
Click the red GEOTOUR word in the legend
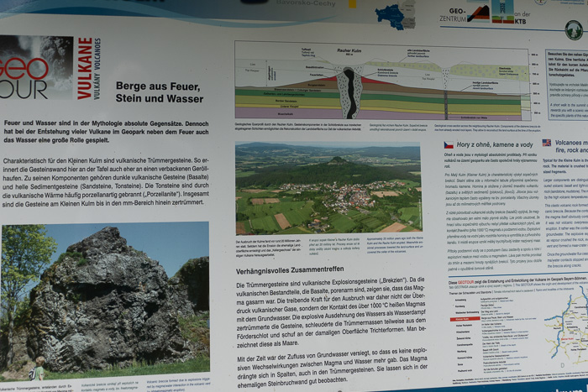[466, 282]
